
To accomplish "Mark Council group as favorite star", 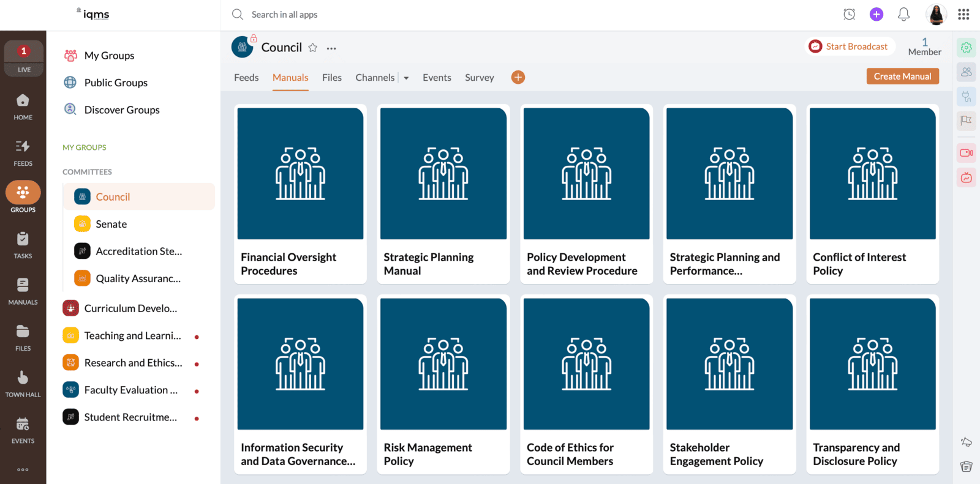I will (312, 48).
